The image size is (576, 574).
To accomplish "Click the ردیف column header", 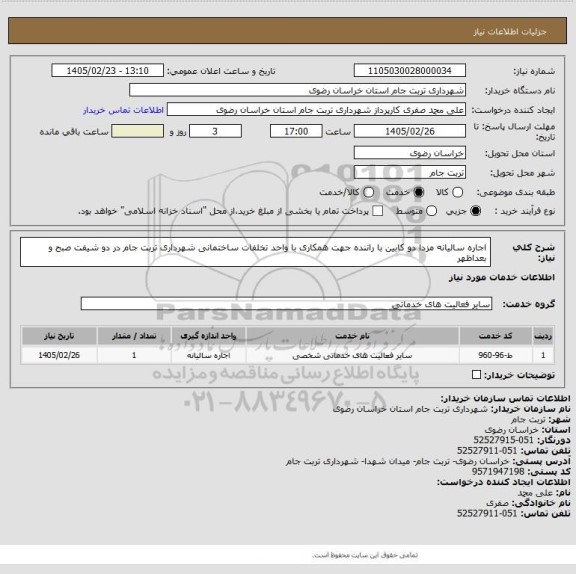I will tap(543, 336).
